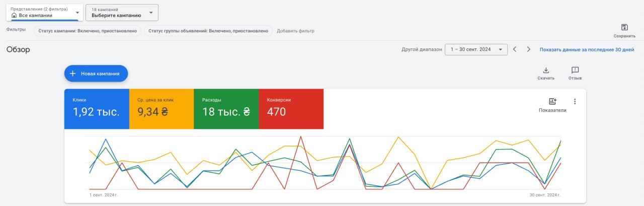Toggle the green Расходы metric card
The image size is (644, 206).
(x=226, y=109)
